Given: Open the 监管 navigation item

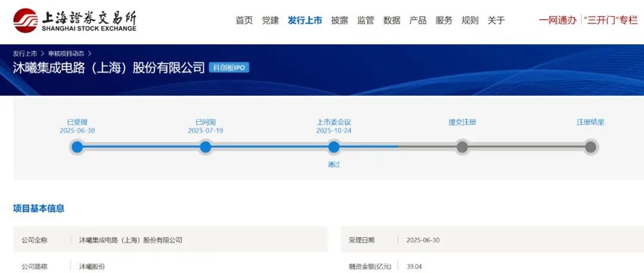Looking at the screenshot, I should tap(366, 20).
